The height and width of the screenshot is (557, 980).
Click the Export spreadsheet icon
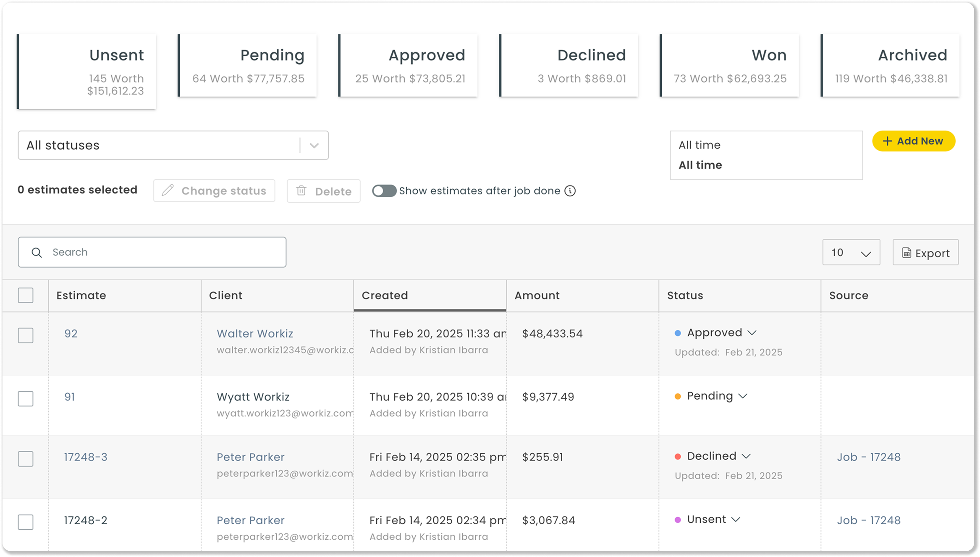coord(907,253)
